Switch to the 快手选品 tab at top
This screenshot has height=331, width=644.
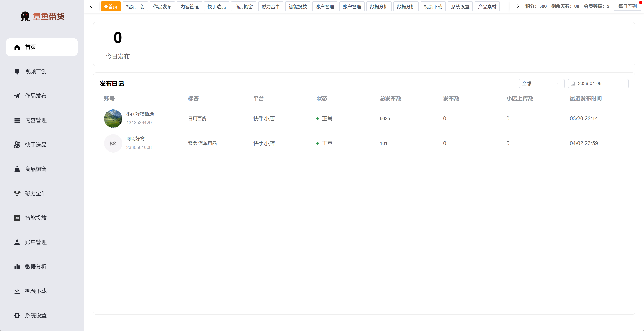217,6
